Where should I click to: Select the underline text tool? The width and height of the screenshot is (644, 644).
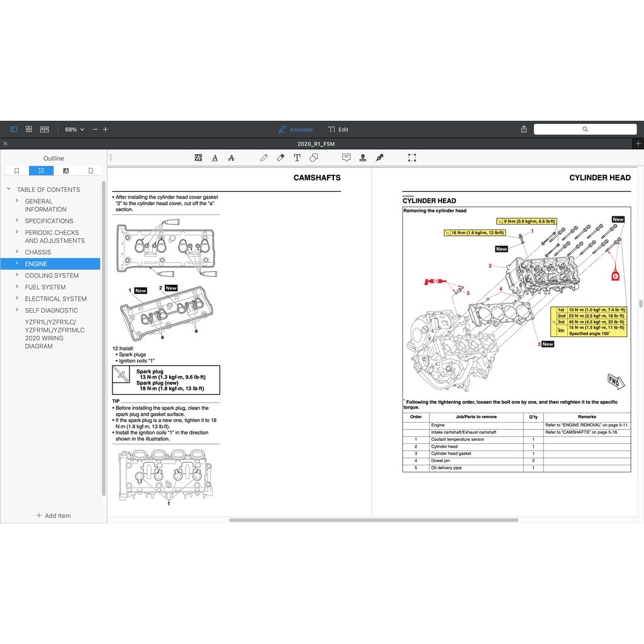215,158
